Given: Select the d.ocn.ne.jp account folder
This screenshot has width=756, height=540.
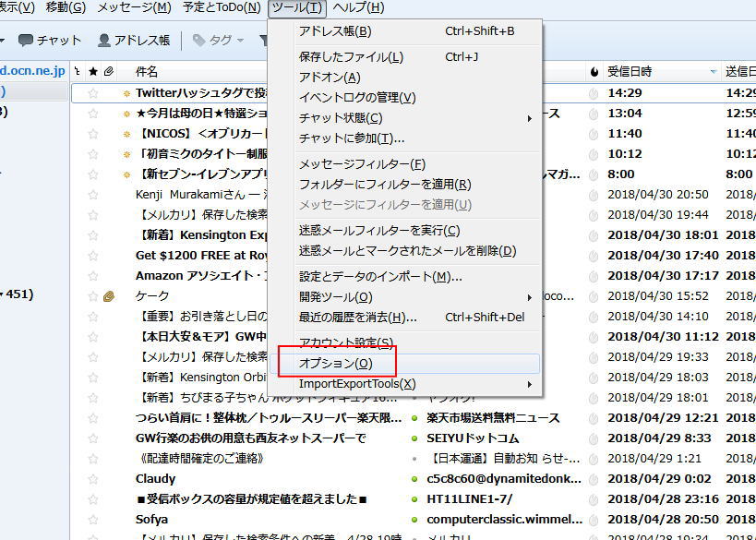Looking at the screenshot, I should click(x=33, y=71).
